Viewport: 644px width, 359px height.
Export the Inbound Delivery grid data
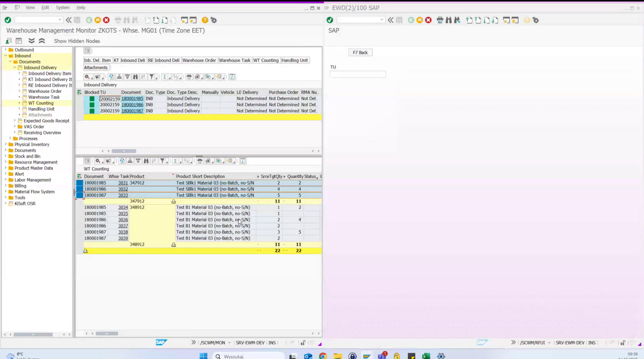(208, 77)
